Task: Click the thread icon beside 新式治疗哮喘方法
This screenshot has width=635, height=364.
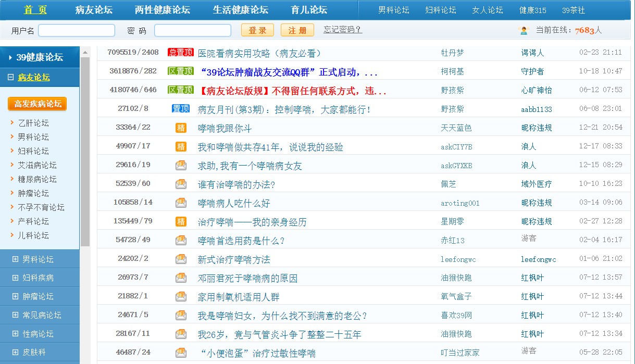Action: click(181, 259)
